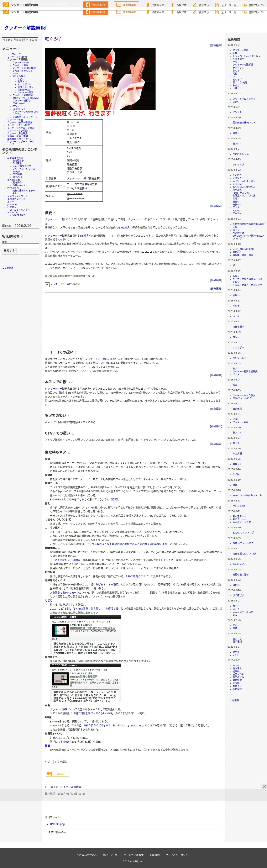Click the pencil icon beside 主な持ちネタ

click(68, 453)
